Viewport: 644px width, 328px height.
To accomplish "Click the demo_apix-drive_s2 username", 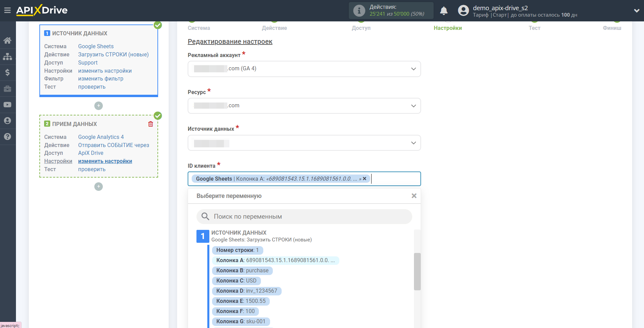I will point(500,8).
